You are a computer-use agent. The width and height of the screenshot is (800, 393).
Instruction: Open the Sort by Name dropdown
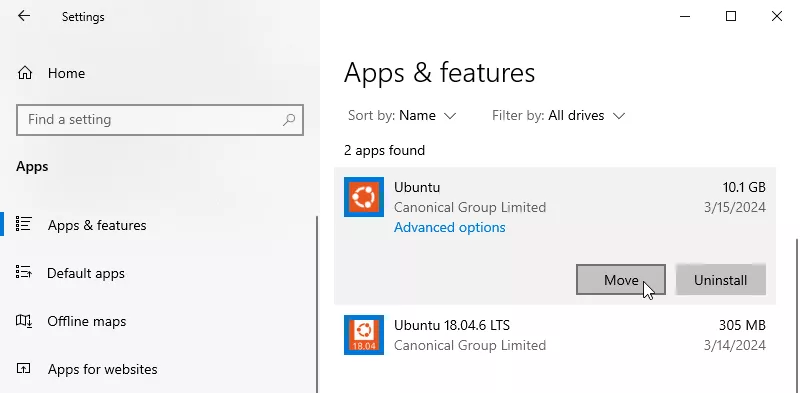pos(402,116)
